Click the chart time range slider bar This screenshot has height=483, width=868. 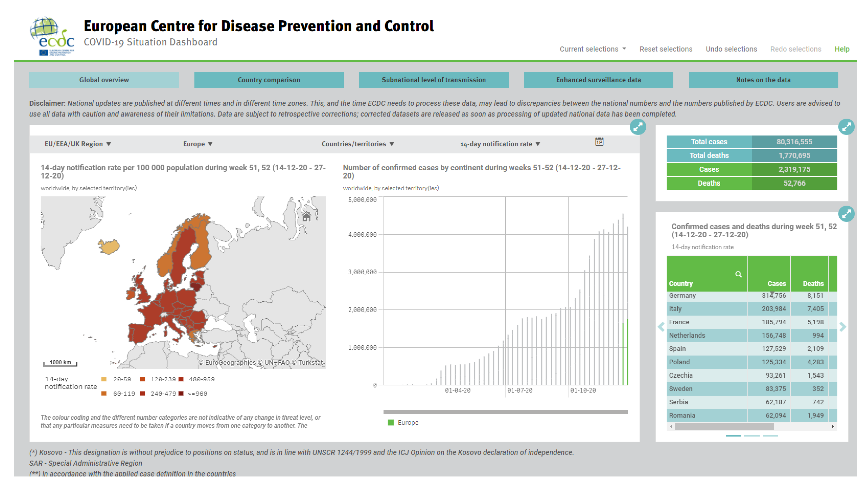pos(505,412)
